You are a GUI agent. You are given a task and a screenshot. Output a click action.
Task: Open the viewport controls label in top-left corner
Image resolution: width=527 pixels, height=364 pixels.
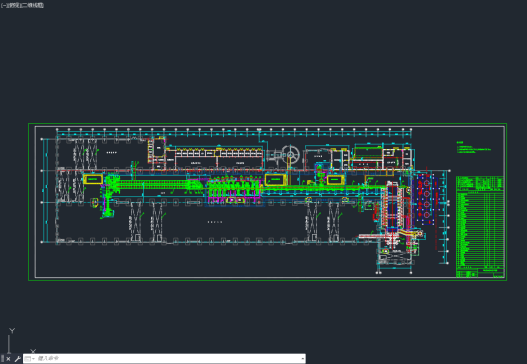point(22,5)
